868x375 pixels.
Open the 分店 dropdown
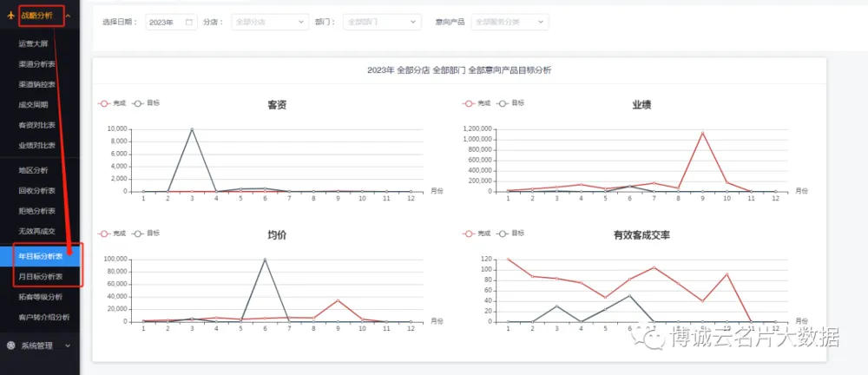(x=269, y=22)
